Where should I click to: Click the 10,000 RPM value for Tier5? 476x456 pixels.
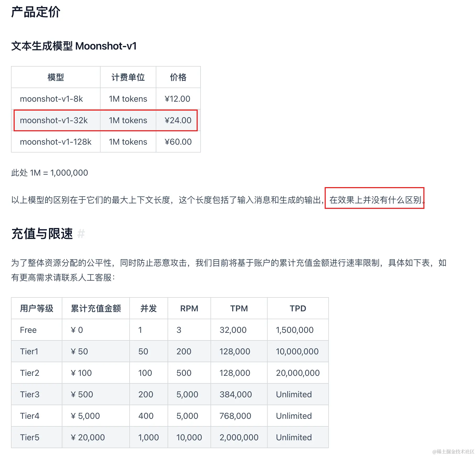(189, 437)
